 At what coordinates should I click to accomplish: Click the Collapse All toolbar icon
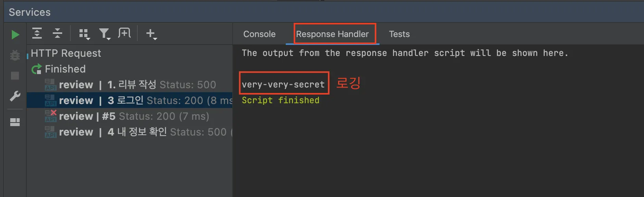(57, 33)
